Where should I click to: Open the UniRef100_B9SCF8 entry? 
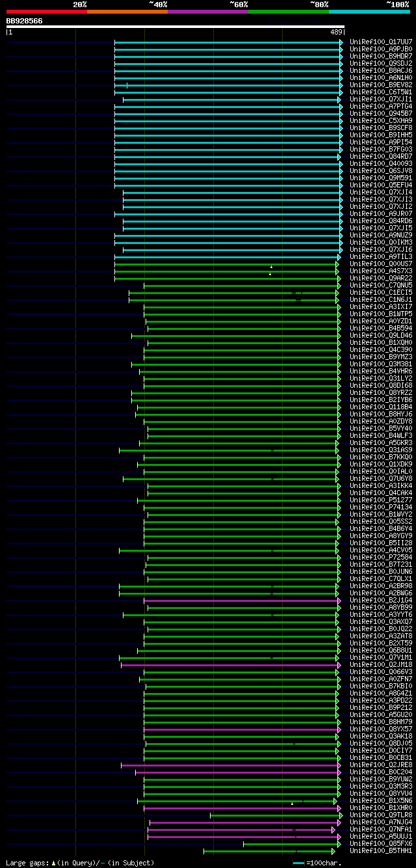[x=381, y=128]
